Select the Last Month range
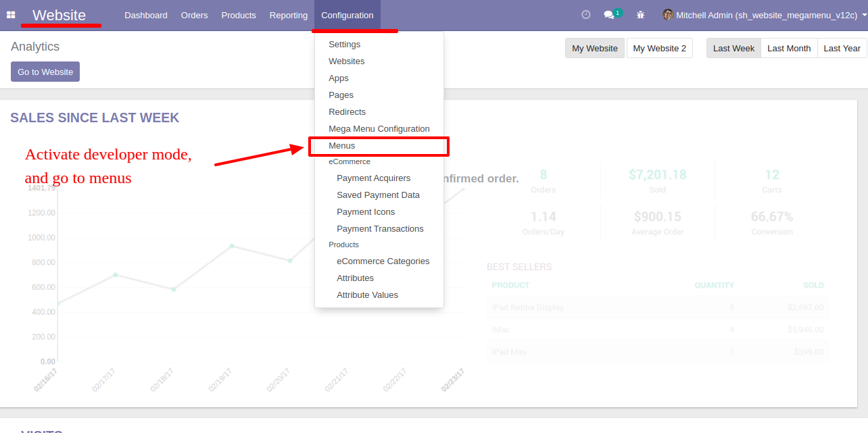The width and height of the screenshot is (868, 433). (789, 48)
